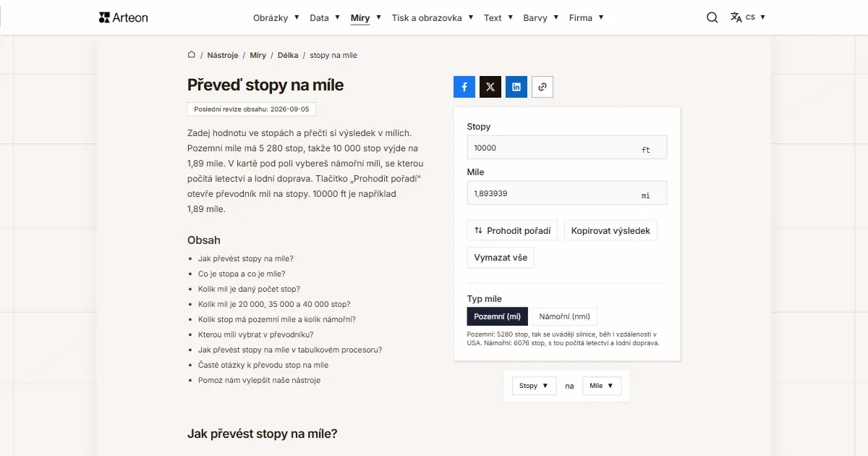The height and width of the screenshot is (456, 868).
Task: Select Pozemní (mi) mile type
Action: coord(497,316)
